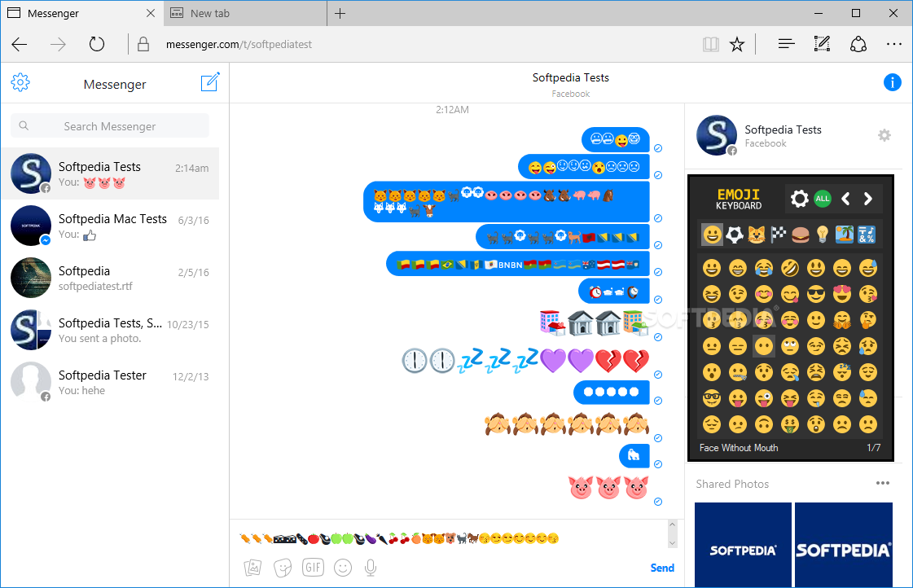
Task: Send the composed message
Action: (662, 568)
